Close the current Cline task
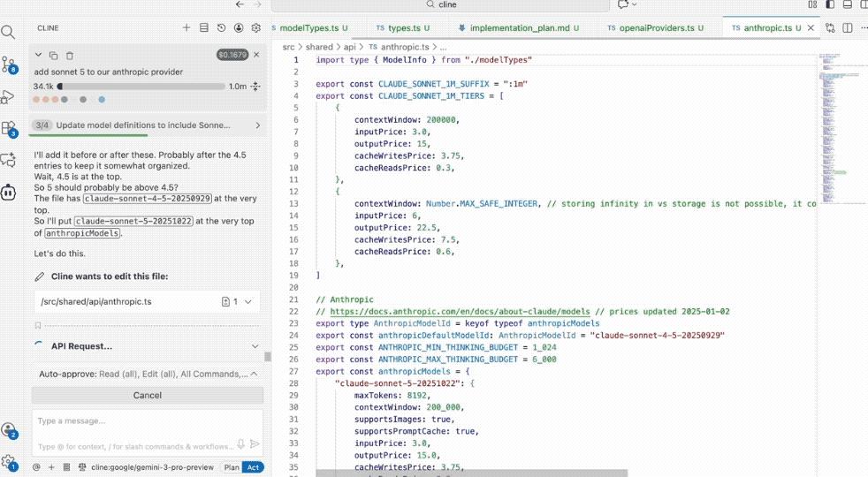868x477 pixels. [256, 55]
